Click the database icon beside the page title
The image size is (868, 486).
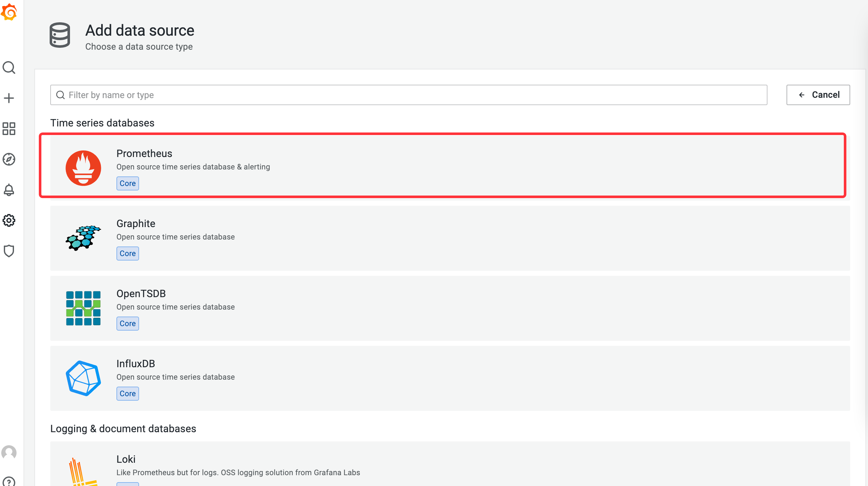click(59, 35)
